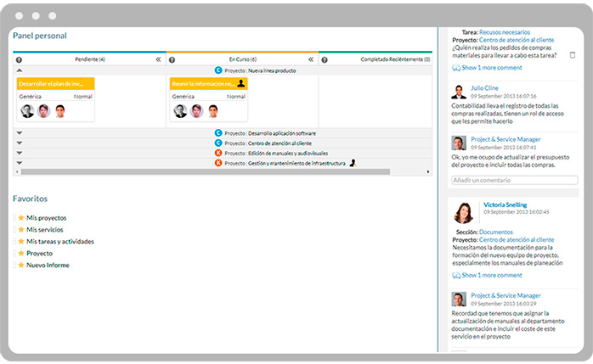
Task: Click the star icon beside Mis proyectos
Action: (20, 218)
